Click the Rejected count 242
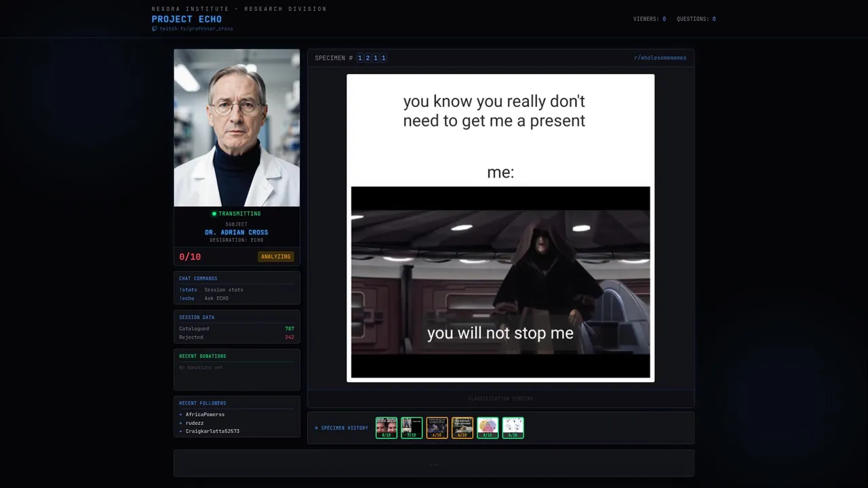The height and width of the screenshot is (488, 868). pyautogui.click(x=290, y=338)
